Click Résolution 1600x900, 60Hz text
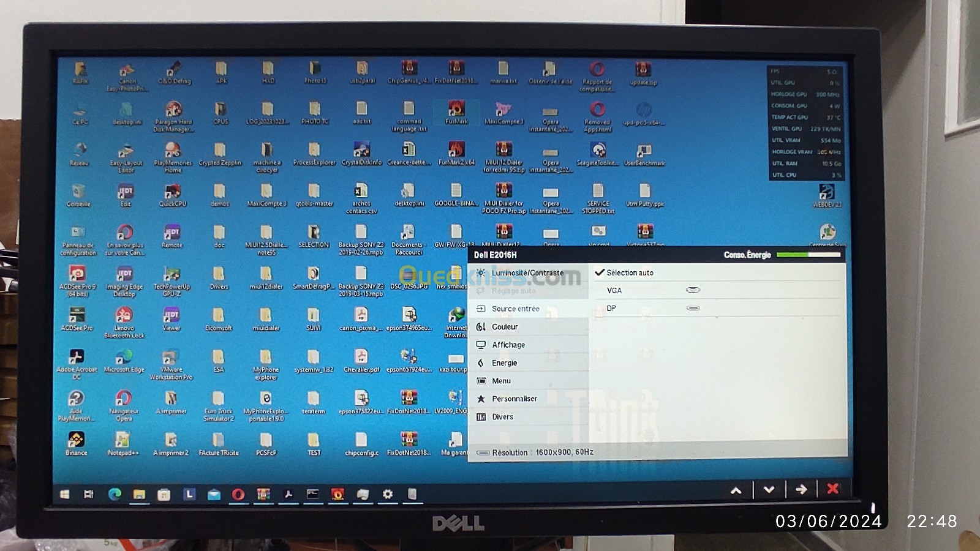The width and height of the screenshot is (980, 551). click(x=543, y=452)
